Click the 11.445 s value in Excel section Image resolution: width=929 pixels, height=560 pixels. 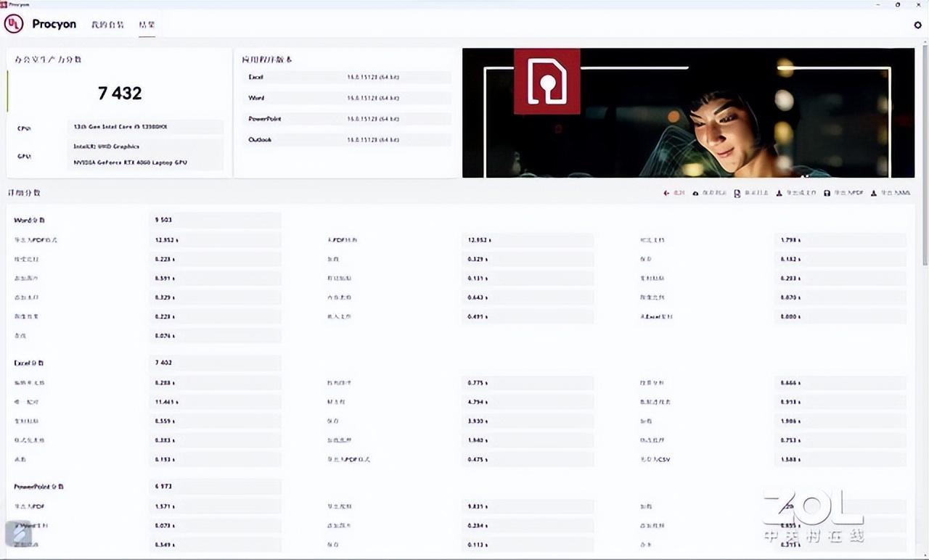click(x=166, y=402)
